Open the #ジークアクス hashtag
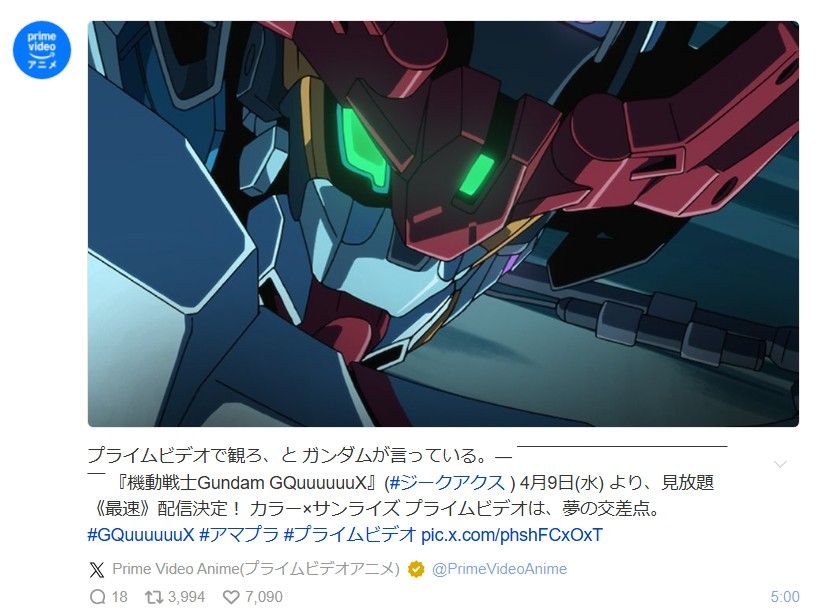Viewport: 823px width, 616px height. tap(448, 482)
